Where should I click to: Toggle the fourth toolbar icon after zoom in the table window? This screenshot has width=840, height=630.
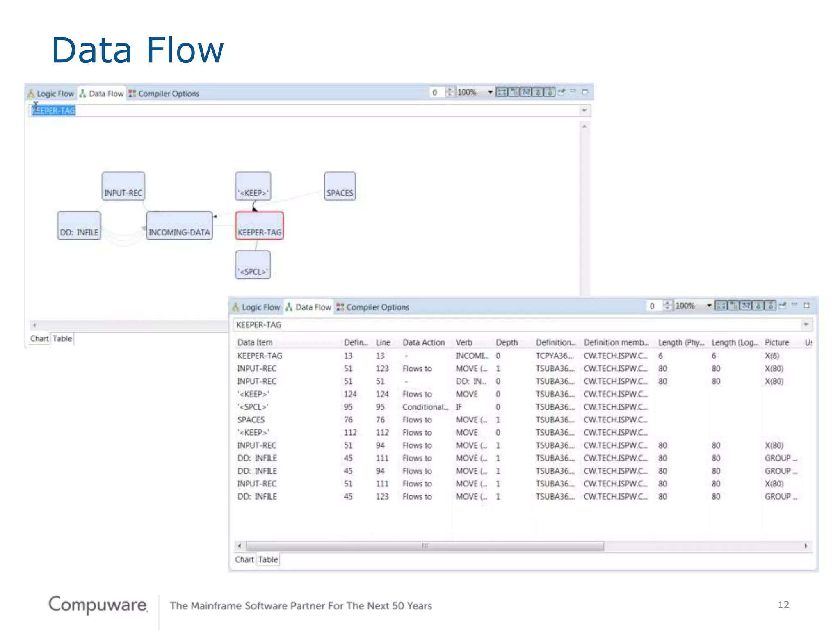tap(758, 306)
